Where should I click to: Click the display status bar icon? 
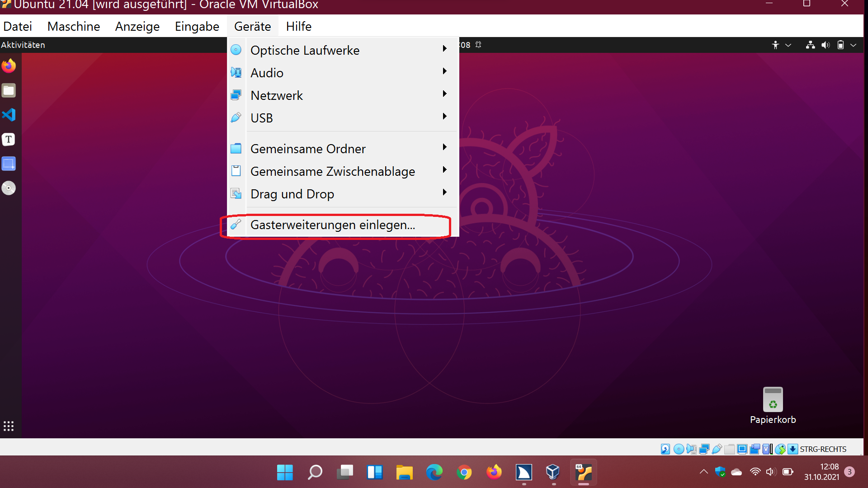pos(742,449)
